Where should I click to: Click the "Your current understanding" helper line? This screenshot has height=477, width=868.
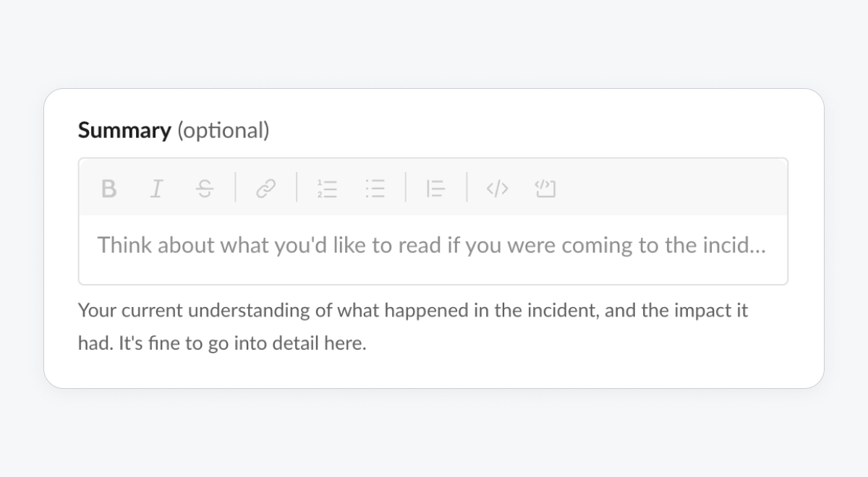[413, 311]
